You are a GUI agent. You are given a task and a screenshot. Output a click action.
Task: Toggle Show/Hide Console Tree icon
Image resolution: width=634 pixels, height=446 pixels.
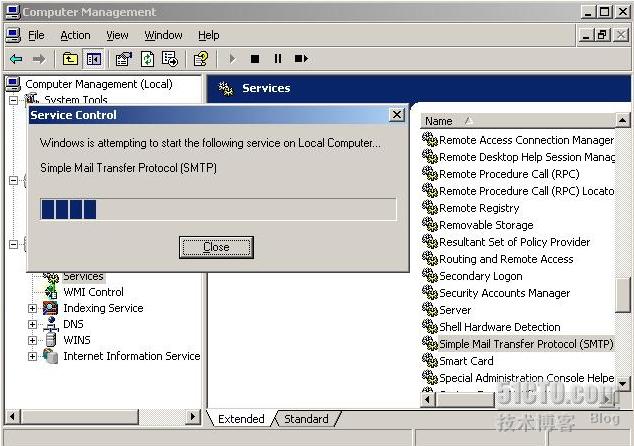93,59
